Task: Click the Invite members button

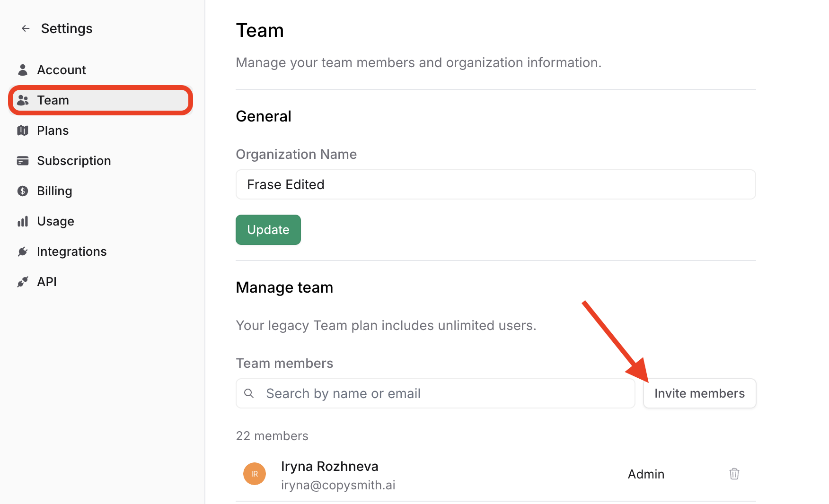Action: (699, 393)
